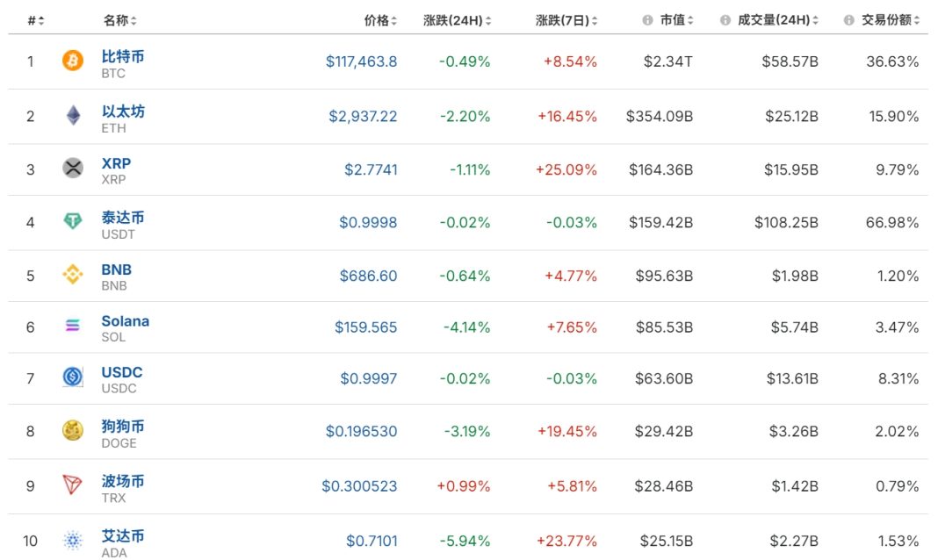
Task: Click the Ethereum diamond logo icon
Action: [73, 115]
